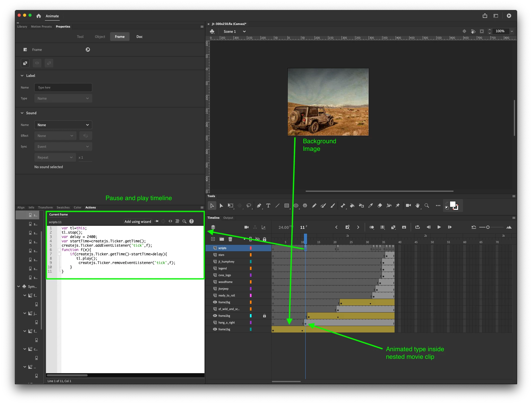532x404 pixels.
Task: Click the Test Movie play button
Action: coord(509,16)
